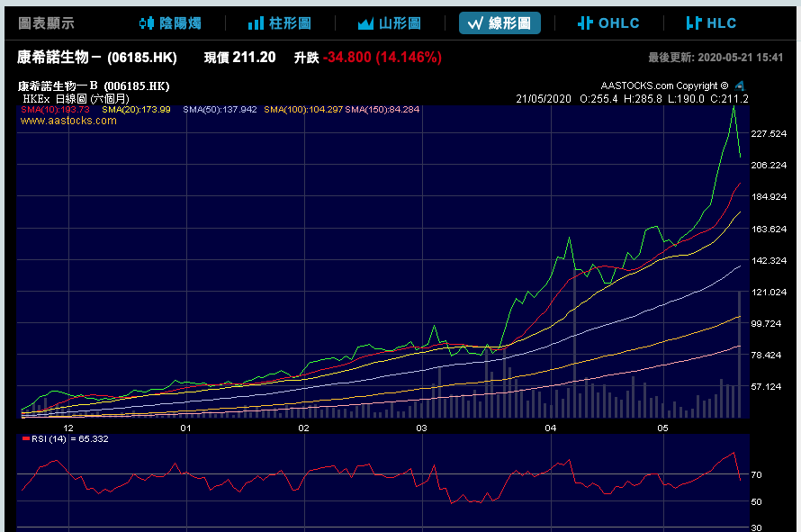Image resolution: width=801 pixels, height=532 pixels.
Task: Click the line chart icon beside 線形圖
Action: (x=475, y=23)
